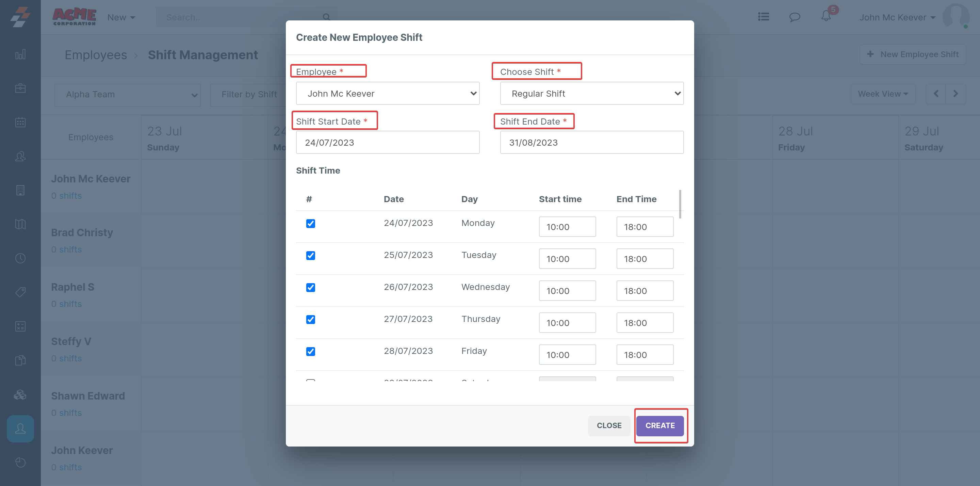Open the bar chart dashboard sidebar icon
The width and height of the screenshot is (980, 486).
pos(20,54)
